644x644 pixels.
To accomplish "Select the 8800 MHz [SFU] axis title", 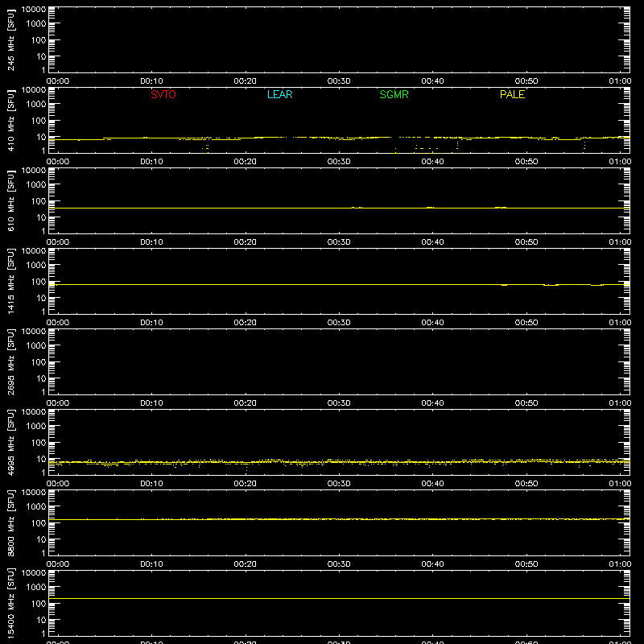I will 10,522.
